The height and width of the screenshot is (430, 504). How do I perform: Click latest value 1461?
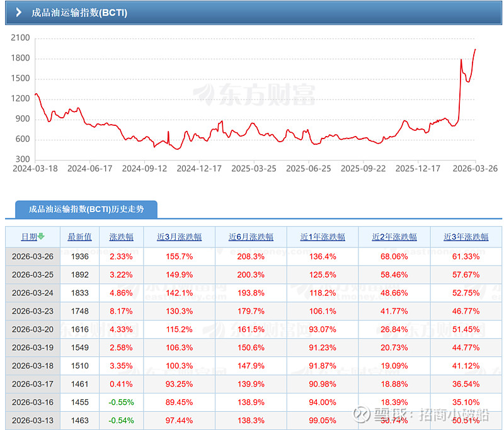[x=80, y=384]
